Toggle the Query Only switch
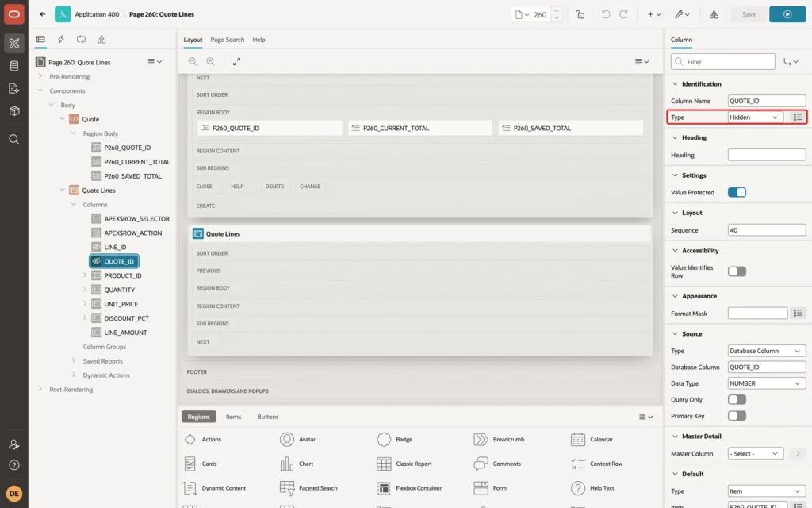 click(737, 400)
